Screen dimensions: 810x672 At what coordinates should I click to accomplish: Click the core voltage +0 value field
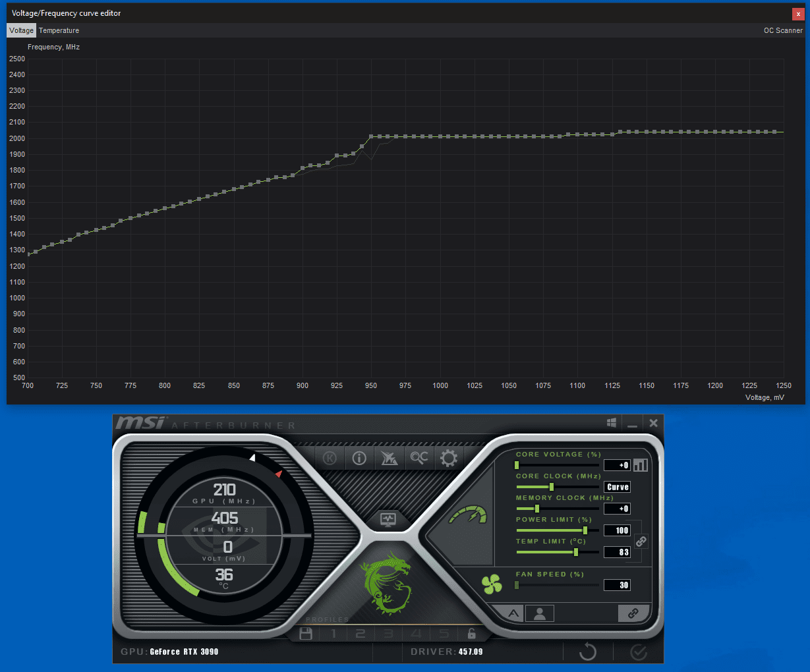pos(617,465)
